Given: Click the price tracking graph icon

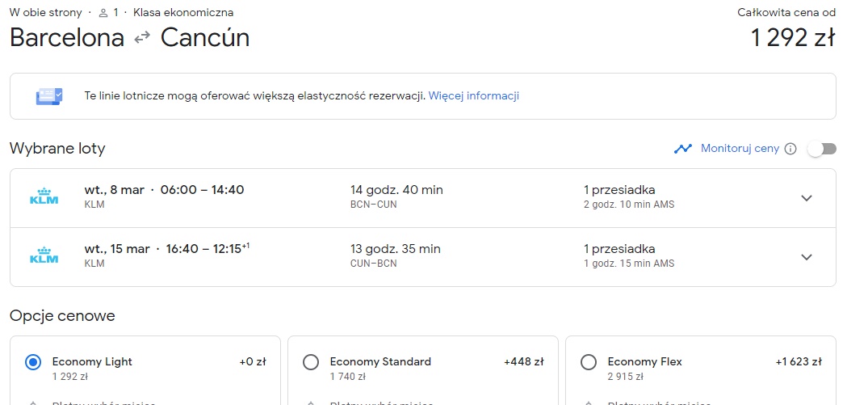Looking at the screenshot, I should coord(682,149).
